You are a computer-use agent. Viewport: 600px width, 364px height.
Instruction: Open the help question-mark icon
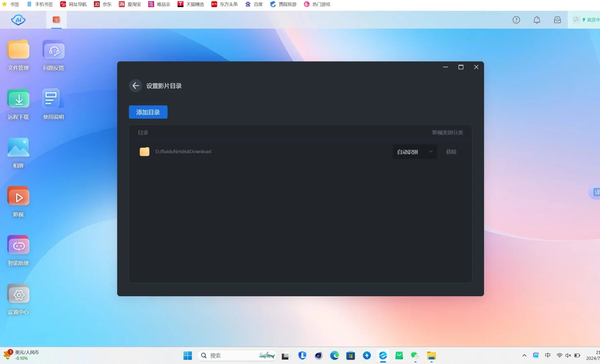[516, 20]
